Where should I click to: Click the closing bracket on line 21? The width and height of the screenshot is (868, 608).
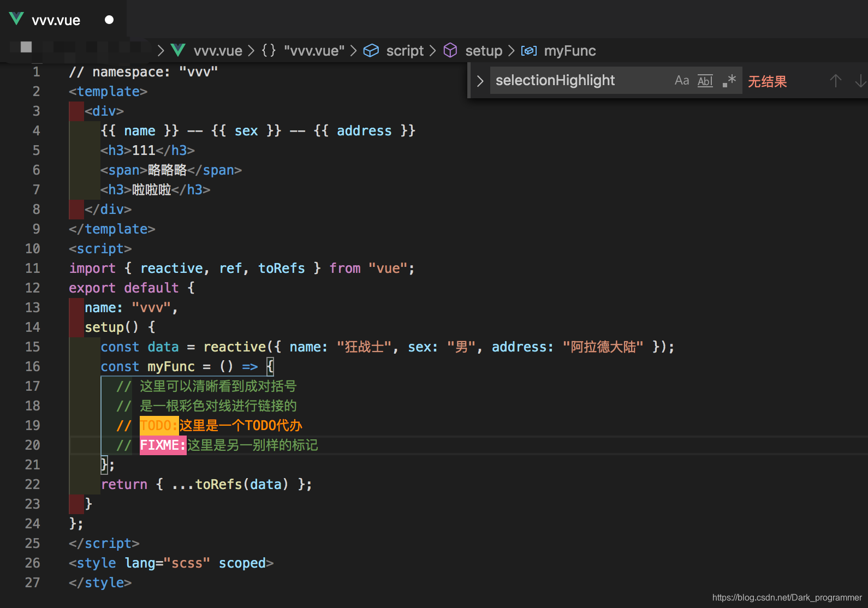tap(104, 464)
